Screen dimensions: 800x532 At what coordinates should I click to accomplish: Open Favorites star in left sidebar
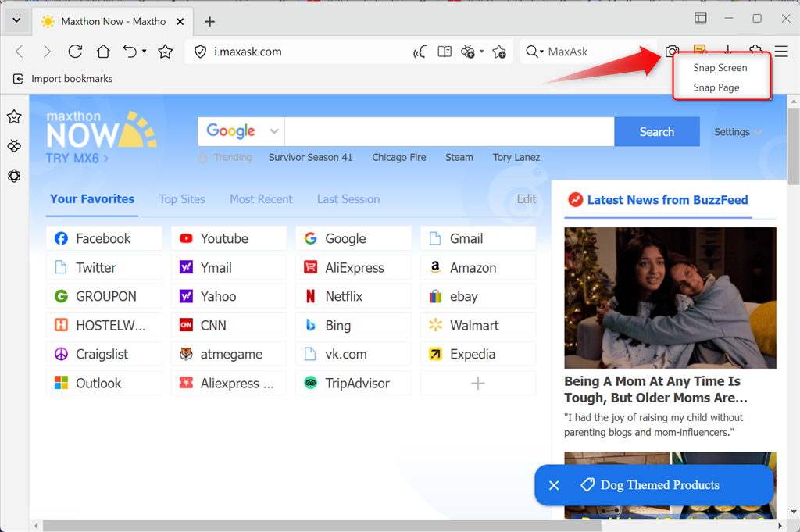point(14,117)
